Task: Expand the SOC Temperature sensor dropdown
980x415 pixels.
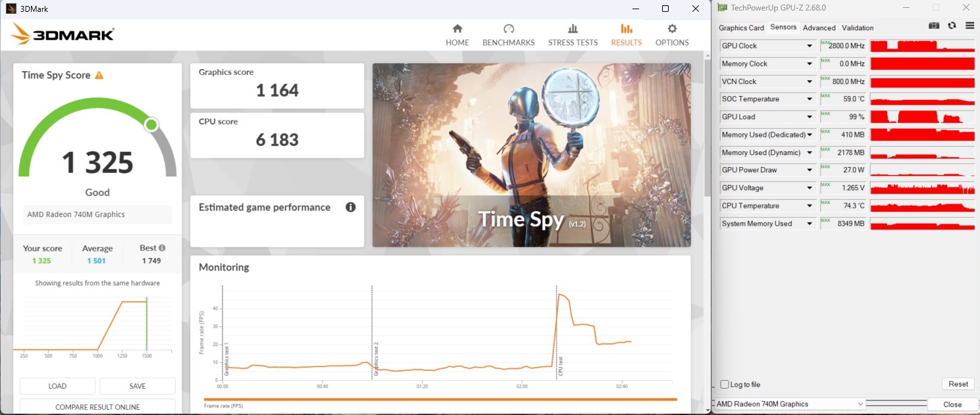Action: [810, 99]
